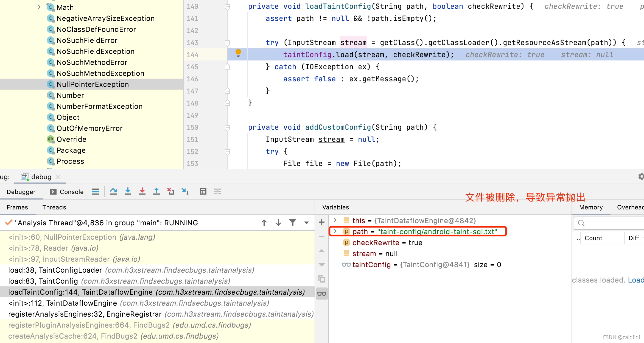Click the Run to Cursor icon
This screenshot has height=343, width=644.
point(185,191)
